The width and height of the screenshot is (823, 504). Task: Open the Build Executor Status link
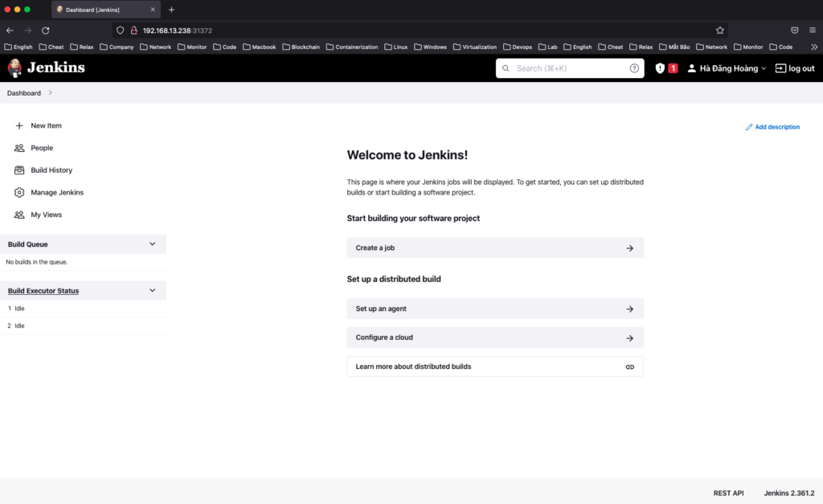click(43, 290)
